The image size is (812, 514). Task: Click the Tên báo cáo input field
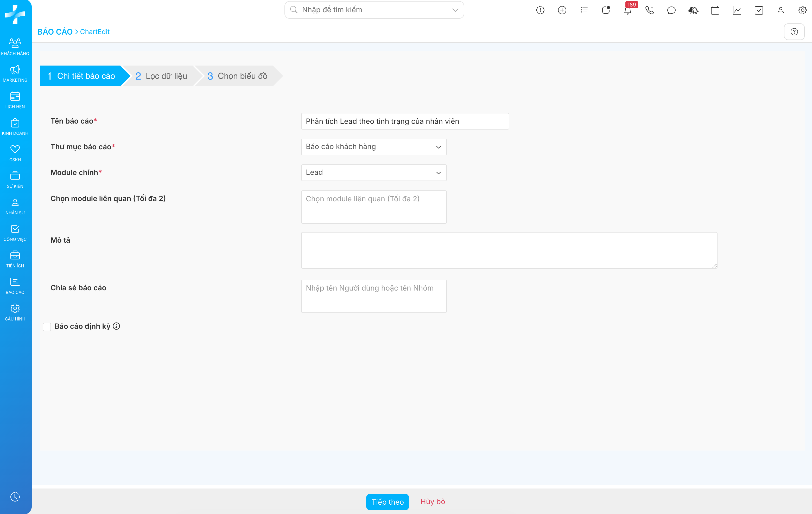point(405,121)
